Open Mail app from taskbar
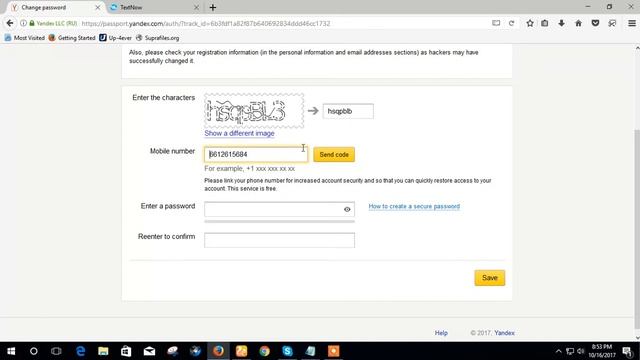640x360 pixels. click(x=149, y=351)
